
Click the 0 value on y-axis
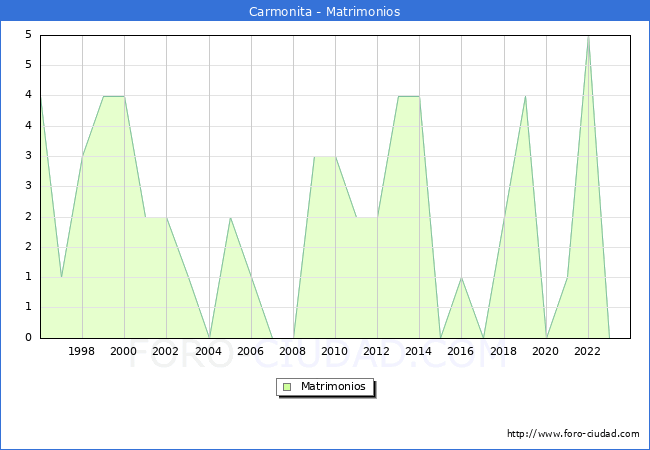pyautogui.click(x=28, y=337)
